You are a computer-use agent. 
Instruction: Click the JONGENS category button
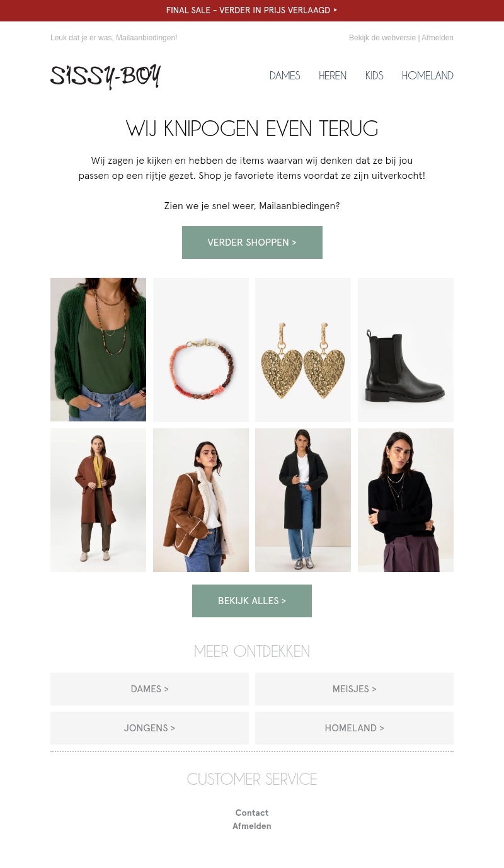tap(149, 728)
